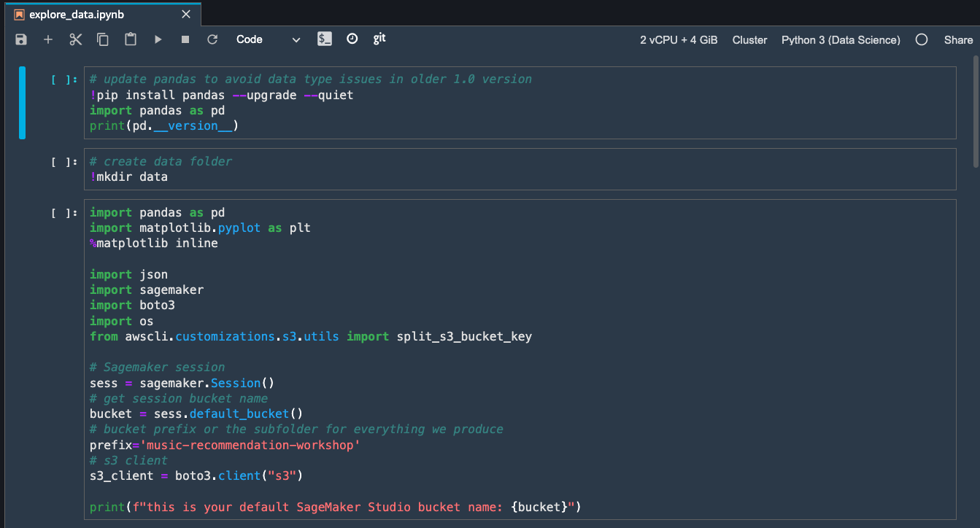This screenshot has height=528, width=980.
Task: Launch the image terminal icon
Action: click(325, 39)
